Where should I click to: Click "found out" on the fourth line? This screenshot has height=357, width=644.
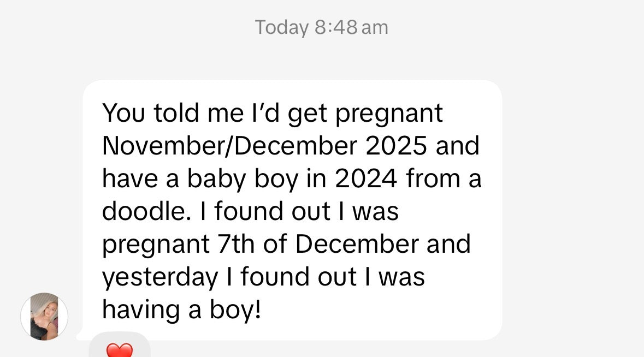pyautogui.click(x=272, y=212)
